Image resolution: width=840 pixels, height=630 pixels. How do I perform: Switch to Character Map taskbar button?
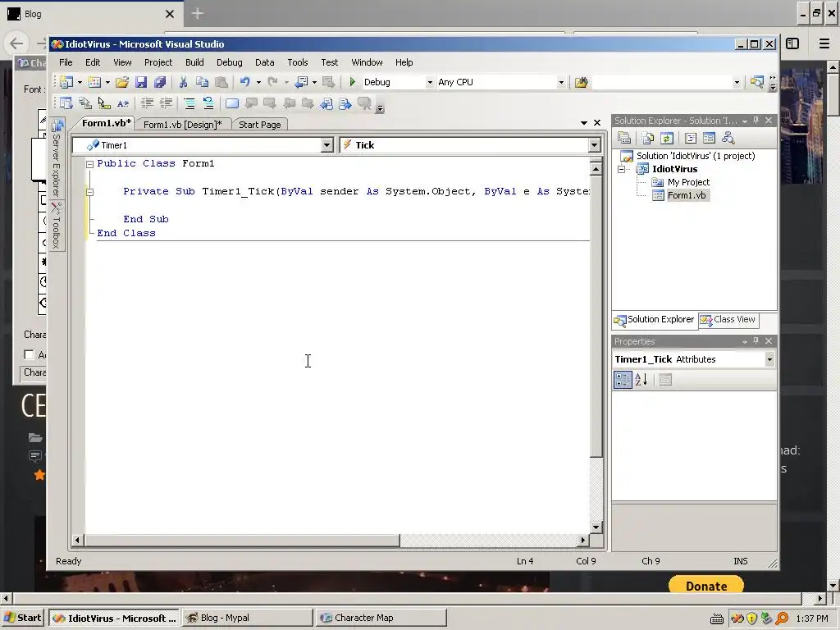point(381,618)
